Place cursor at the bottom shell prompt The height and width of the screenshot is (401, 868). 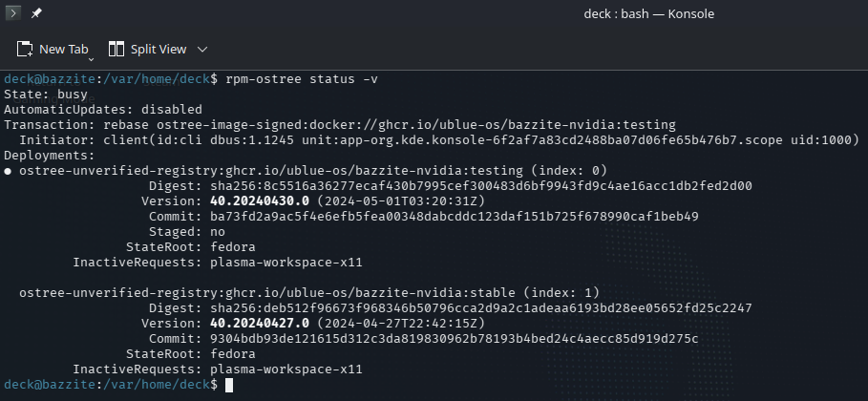click(x=228, y=384)
